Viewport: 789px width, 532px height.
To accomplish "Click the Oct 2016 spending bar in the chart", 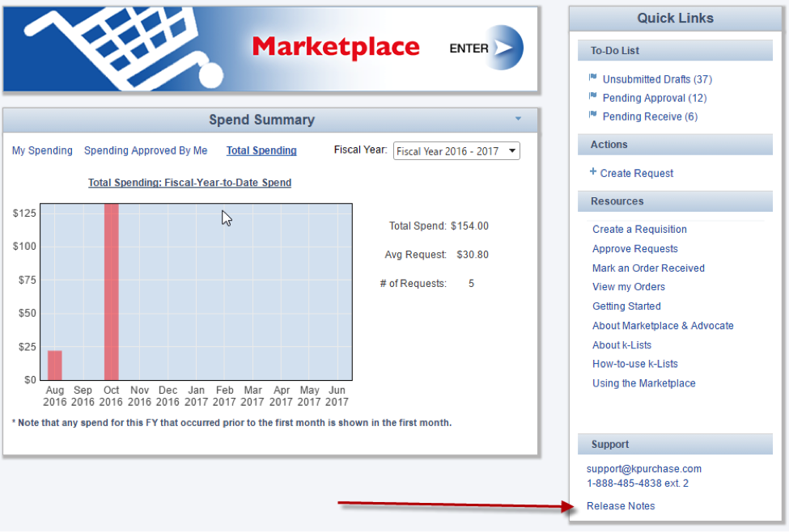I will point(111,292).
